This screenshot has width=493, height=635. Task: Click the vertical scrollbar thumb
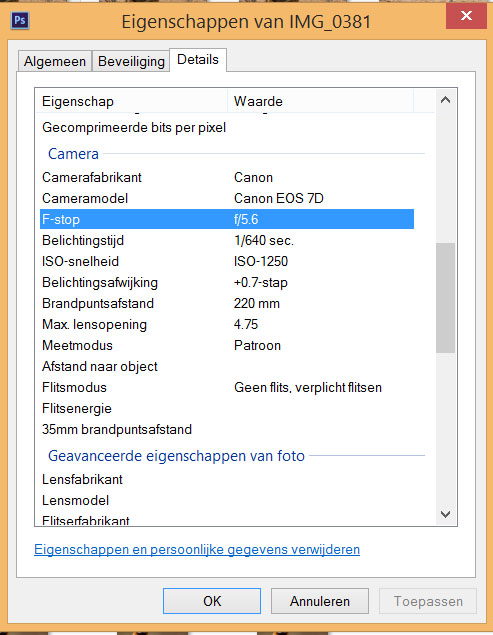point(445,298)
